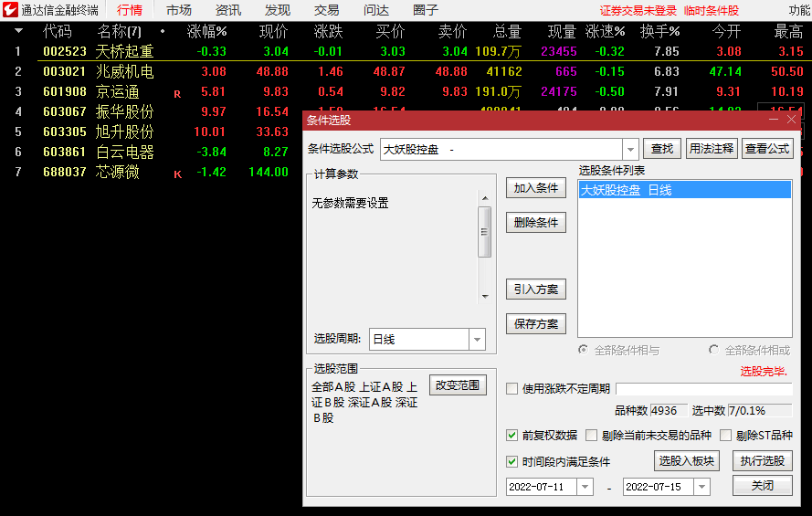Open the 圈子 menu
The height and width of the screenshot is (516, 812).
[x=426, y=10]
